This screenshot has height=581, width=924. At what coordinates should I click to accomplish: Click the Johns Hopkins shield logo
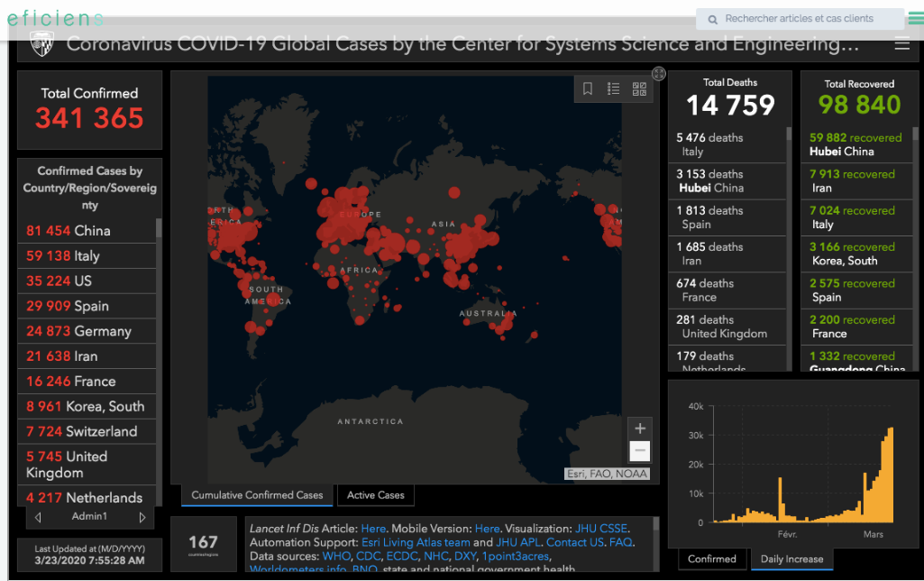[x=41, y=43]
